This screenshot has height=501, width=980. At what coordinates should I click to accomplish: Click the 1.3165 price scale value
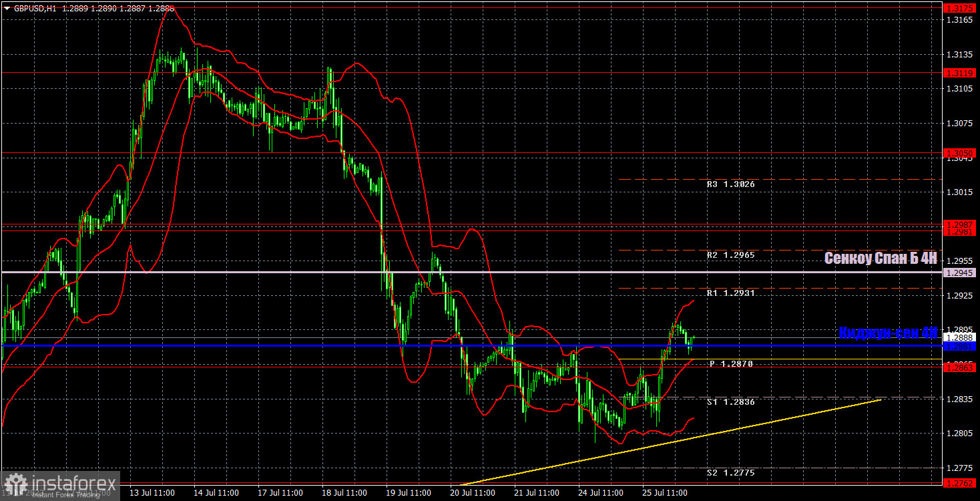click(959, 21)
